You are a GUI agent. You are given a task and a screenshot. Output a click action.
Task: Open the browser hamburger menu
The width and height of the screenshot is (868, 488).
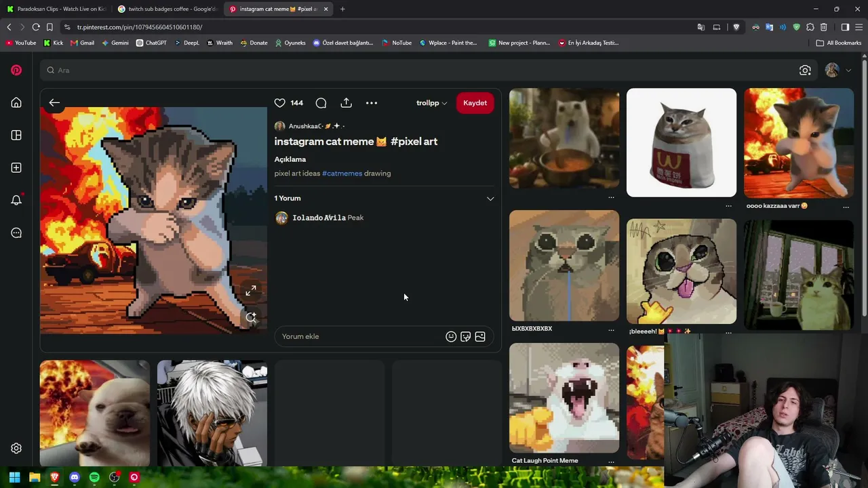[x=859, y=27]
